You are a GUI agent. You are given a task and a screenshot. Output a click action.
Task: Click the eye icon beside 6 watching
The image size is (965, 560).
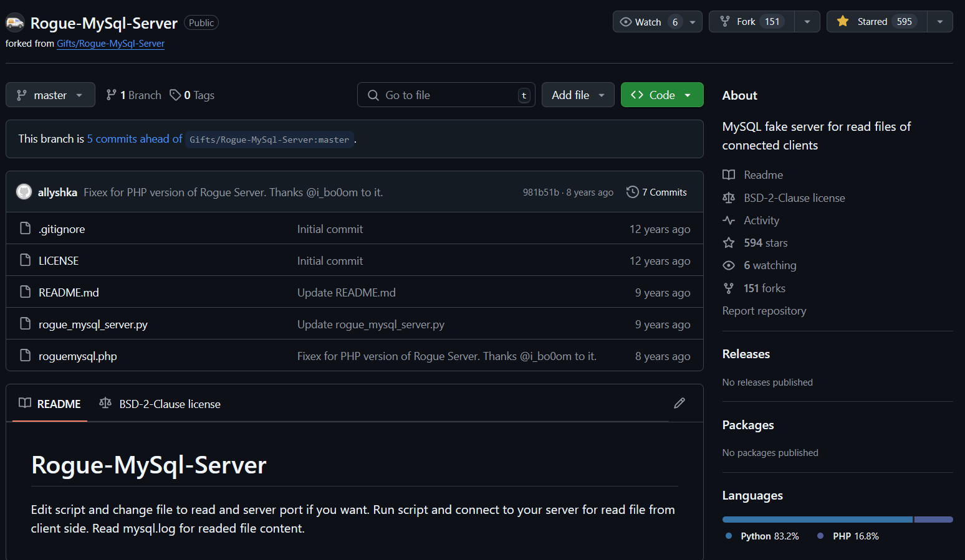(729, 265)
